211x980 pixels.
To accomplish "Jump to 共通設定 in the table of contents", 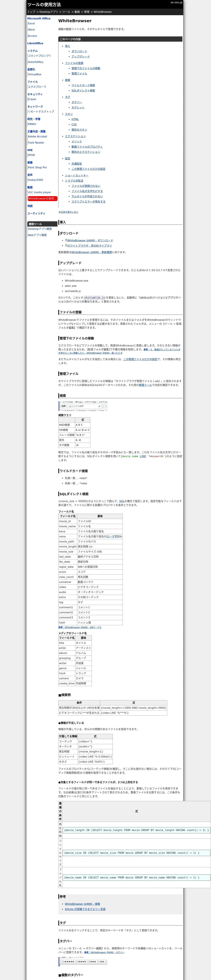I will 77,164.
